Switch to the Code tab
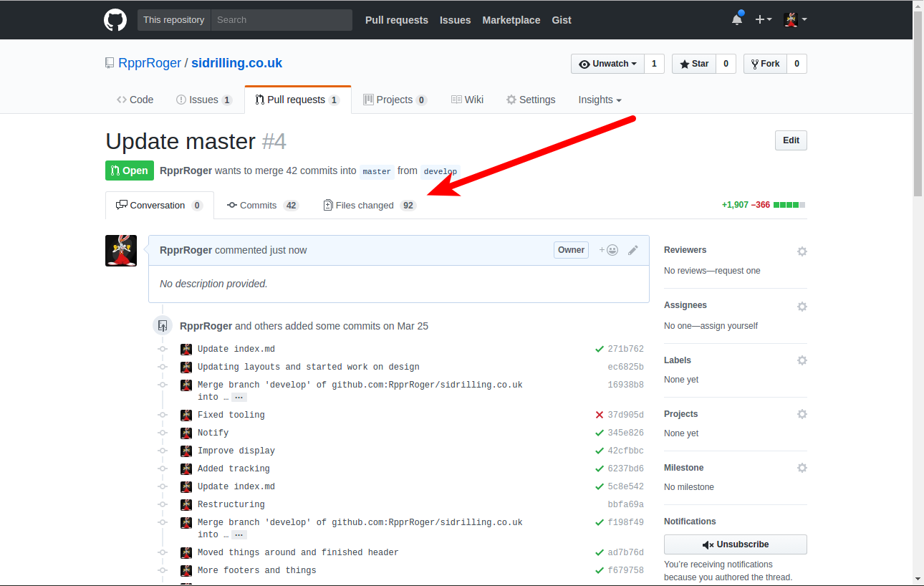924x586 pixels. (135, 100)
